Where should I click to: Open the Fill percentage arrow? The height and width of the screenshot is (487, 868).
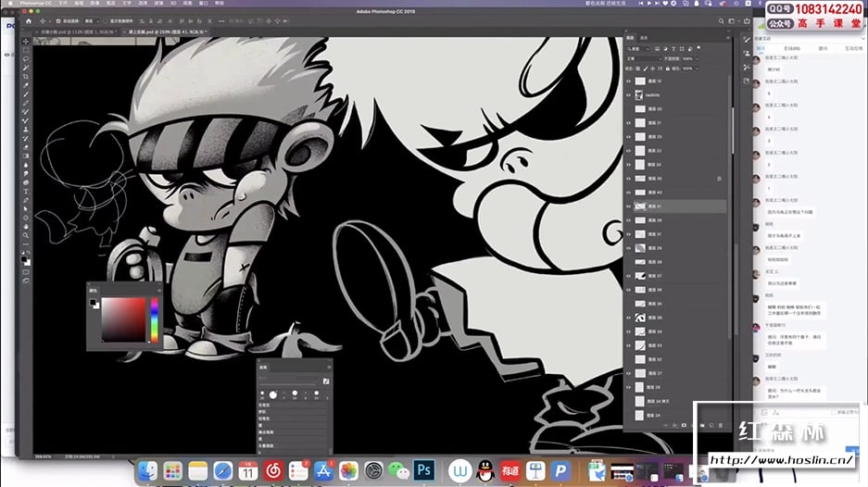pyautogui.click(x=697, y=69)
